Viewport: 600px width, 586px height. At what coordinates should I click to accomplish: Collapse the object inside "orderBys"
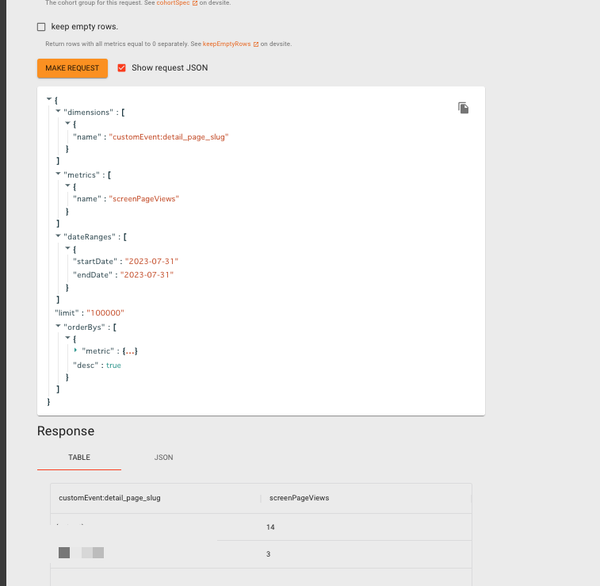[67, 338]
